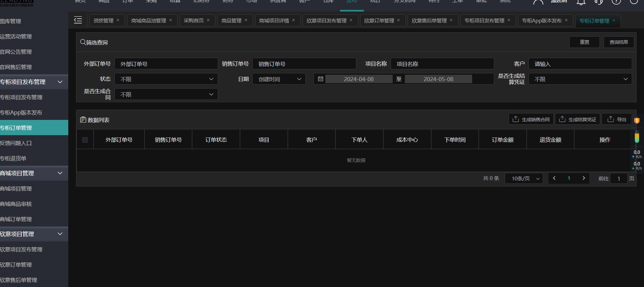Close the 欣意项目发布管理 tab
Image resolution: width=644 pixels, height=287 pixels.
(351, 20)
